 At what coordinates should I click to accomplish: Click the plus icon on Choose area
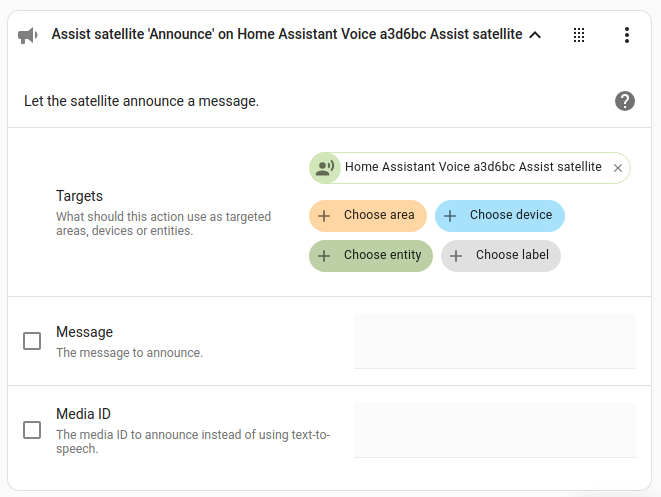click(324, 216)
